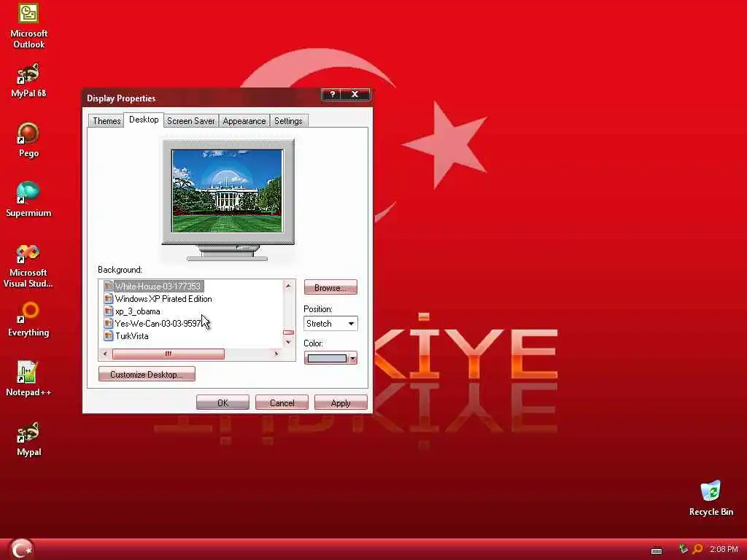Click the background list scroll left arrow
Viewport: 747px width, 560px height.
(x=105, y=354)
